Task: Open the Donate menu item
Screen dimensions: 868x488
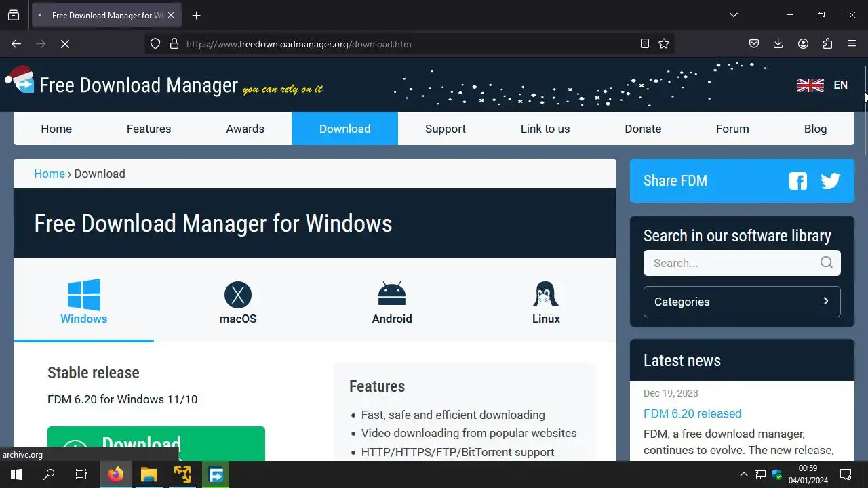Action: tap(643, 129)
